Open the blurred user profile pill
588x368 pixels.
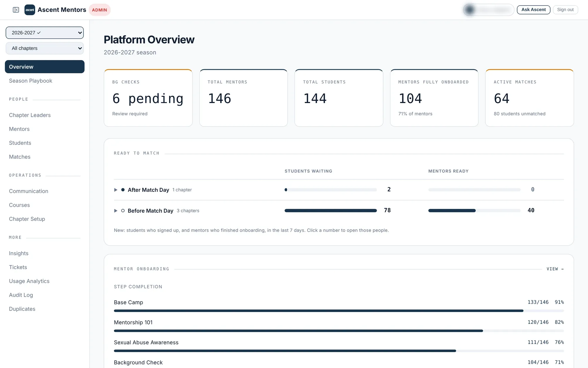[x=488, y=10]
